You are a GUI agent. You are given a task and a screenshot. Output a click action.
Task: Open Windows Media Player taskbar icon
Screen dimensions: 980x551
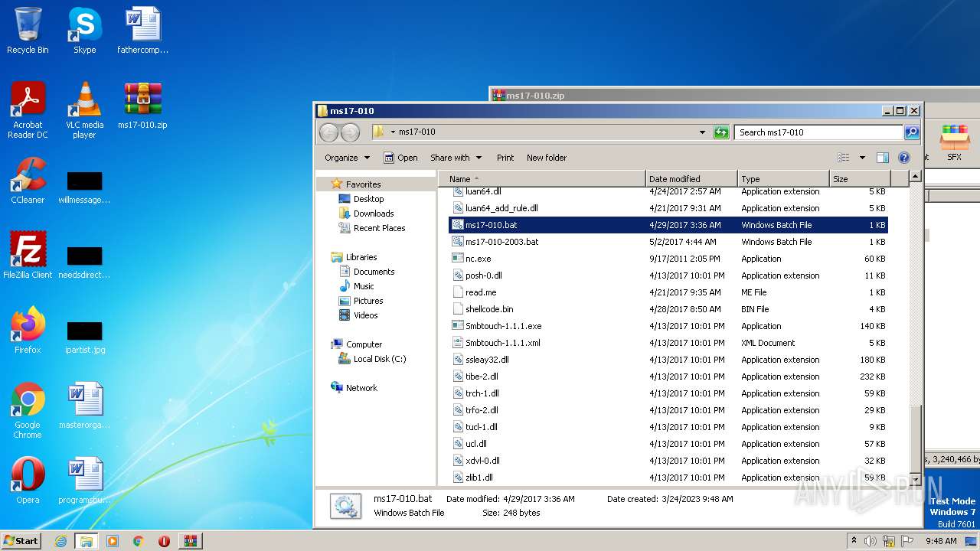point(113,541)
